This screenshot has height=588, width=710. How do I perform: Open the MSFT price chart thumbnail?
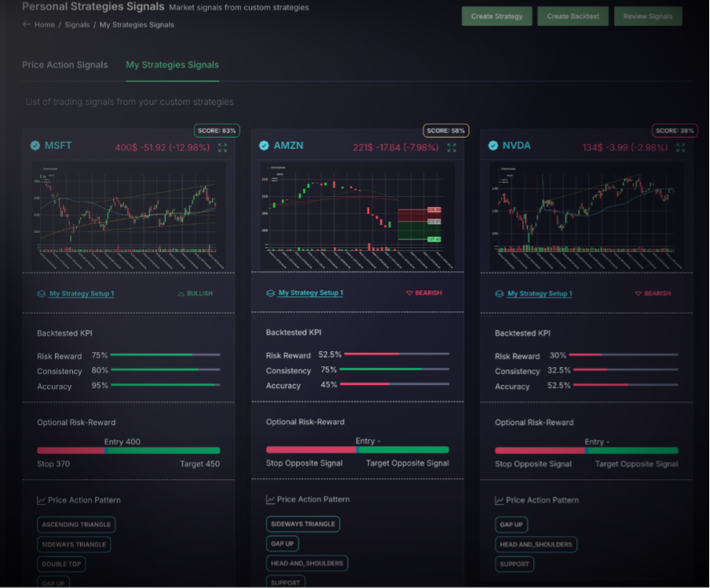pos(128,216)
